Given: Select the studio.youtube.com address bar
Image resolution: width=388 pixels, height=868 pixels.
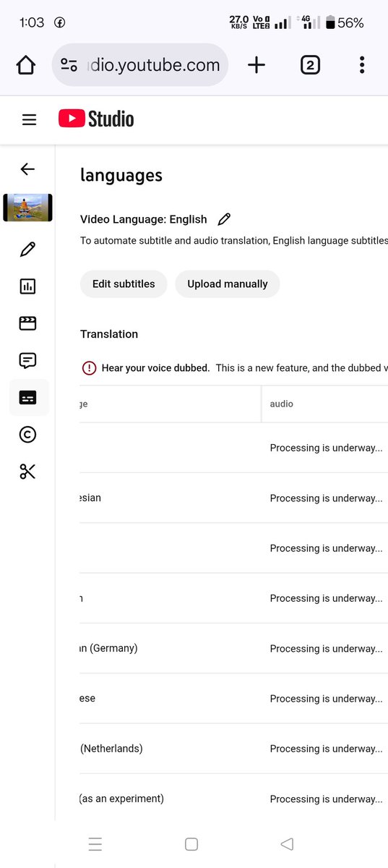Looking at the screenshot, I should [140, 65].
